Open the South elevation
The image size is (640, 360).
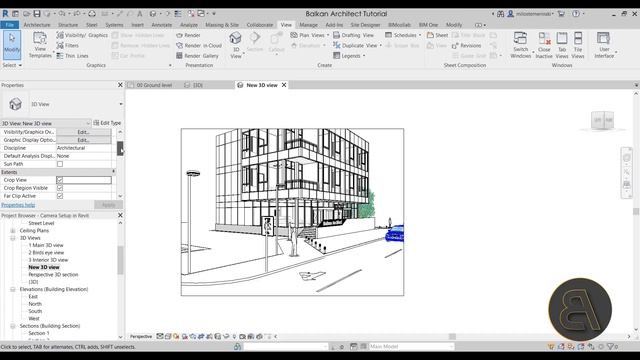35,311
